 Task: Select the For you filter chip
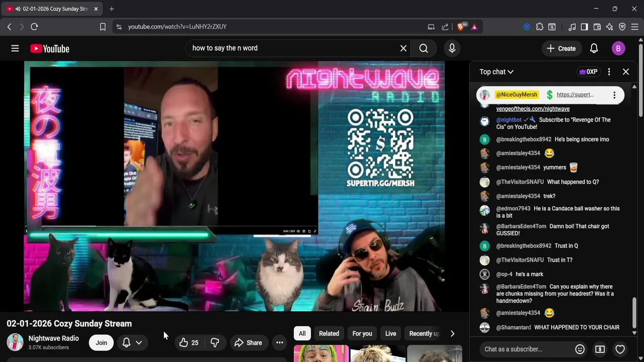[362, 333]
